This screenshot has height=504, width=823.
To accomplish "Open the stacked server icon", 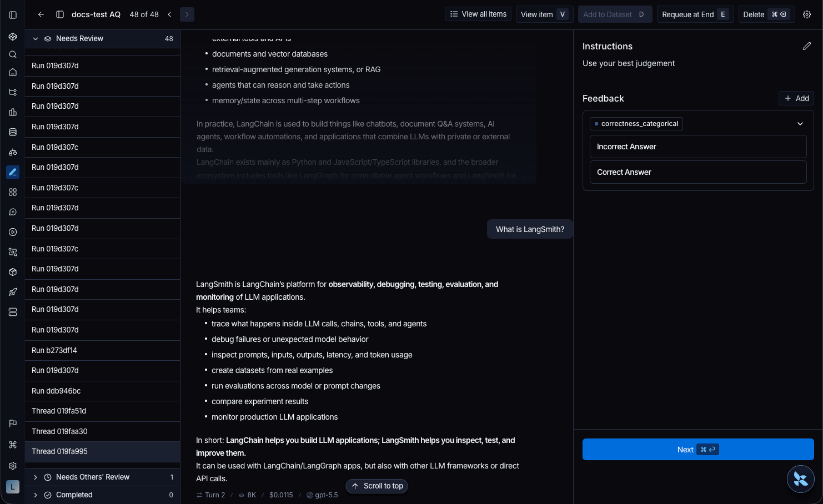I will click(x=13, y=312).
